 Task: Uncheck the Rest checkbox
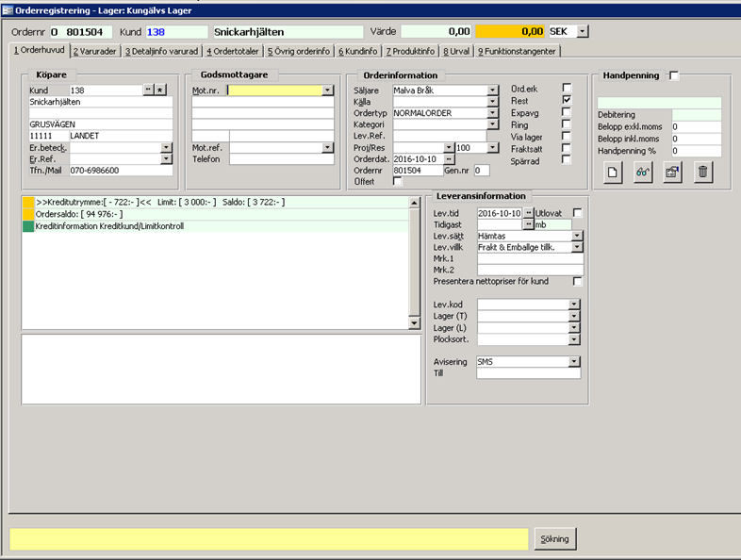click(x=567, y=99)
